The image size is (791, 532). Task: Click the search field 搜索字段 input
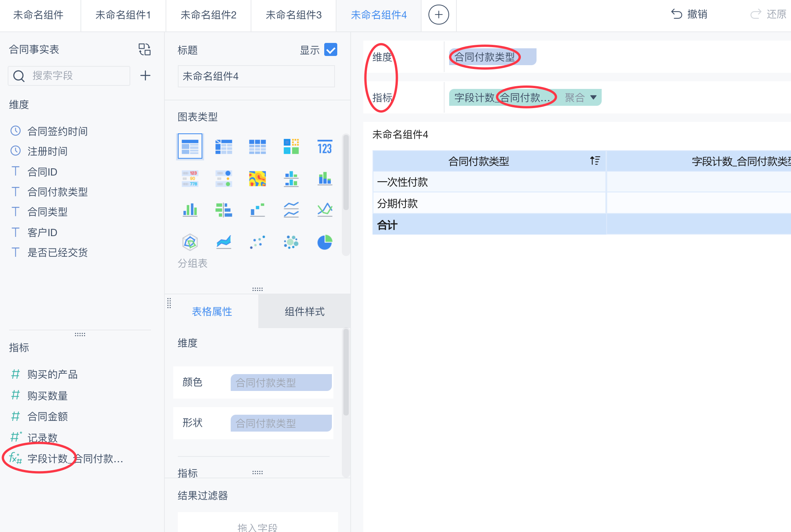click(77, 76)
